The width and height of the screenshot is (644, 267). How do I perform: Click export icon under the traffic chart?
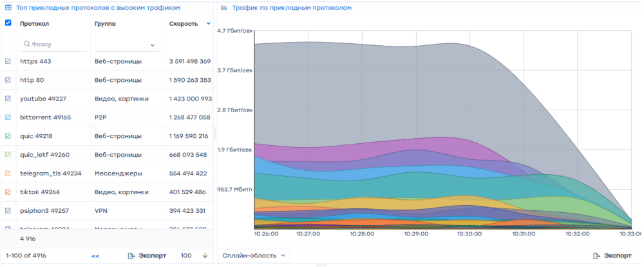(596, 256)
